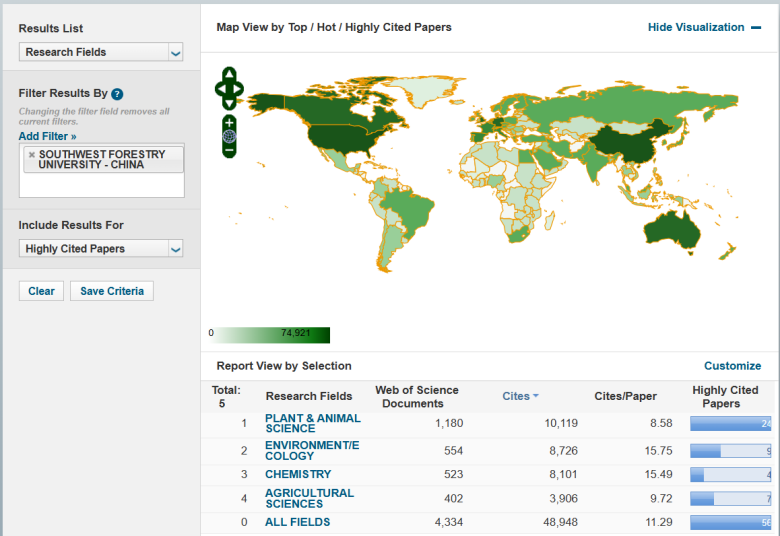Pan the map left with arrow control
The height and width of the screenshot is (536, 780).
219,89
